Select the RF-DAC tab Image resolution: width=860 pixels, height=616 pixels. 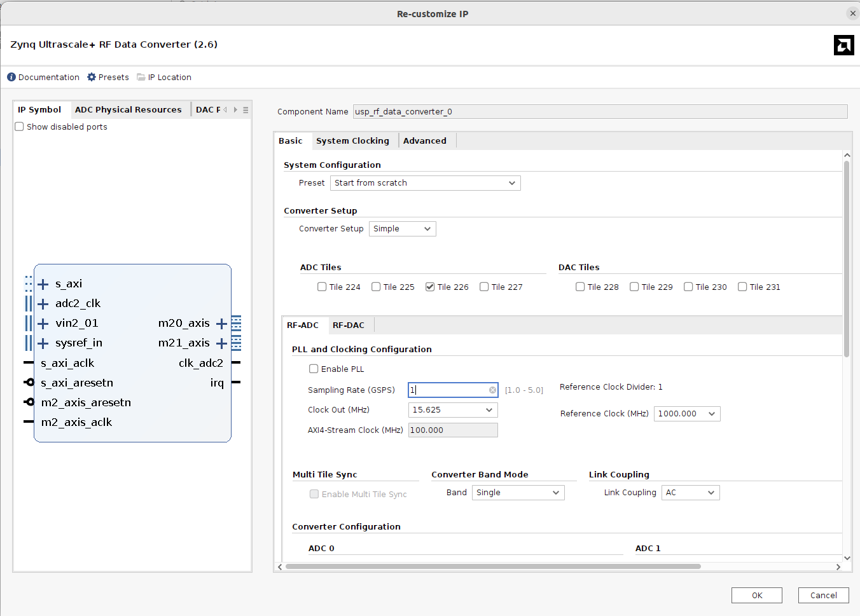[349, 325]
